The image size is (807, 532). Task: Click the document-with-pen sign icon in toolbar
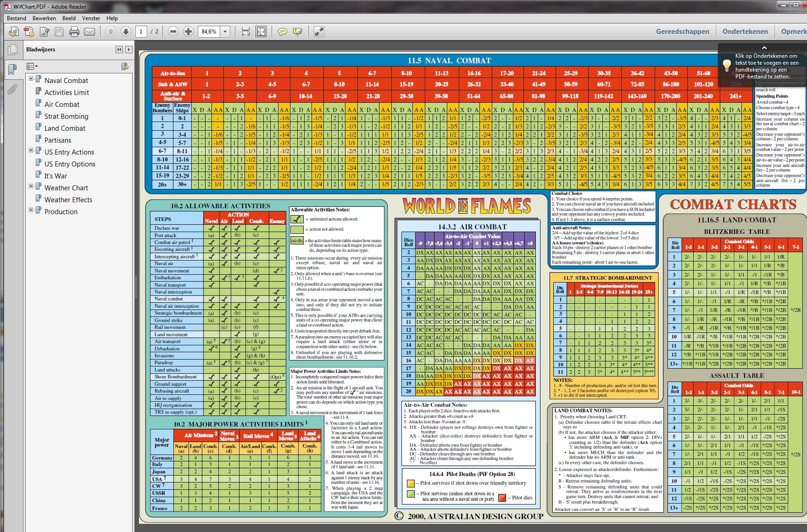pos(44,32)
